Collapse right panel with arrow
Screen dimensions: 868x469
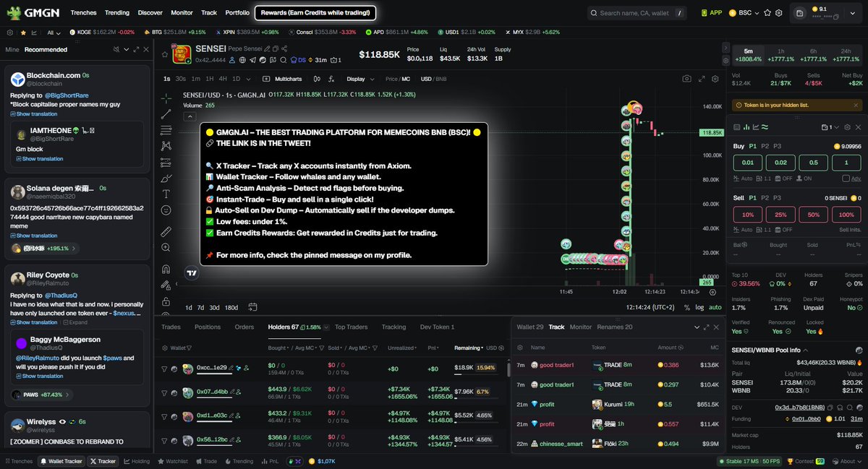(x=726, y=49)
